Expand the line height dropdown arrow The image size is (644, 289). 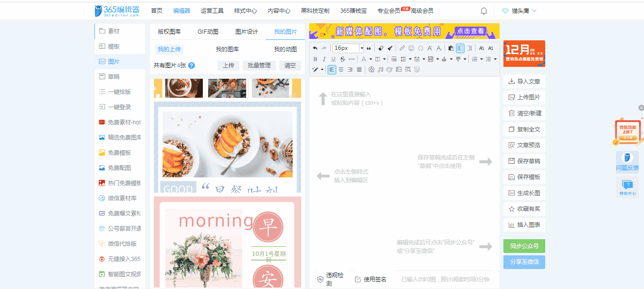410,59
